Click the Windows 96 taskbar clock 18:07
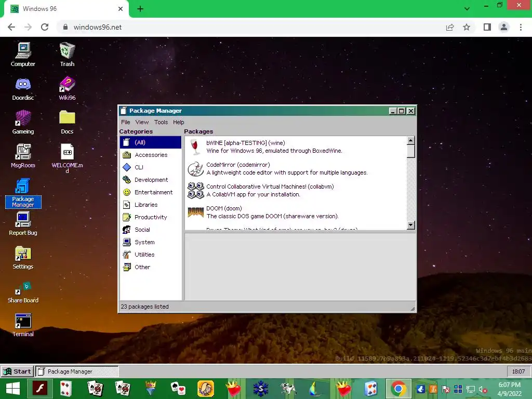Screen dimensions: 532x399 (518, 371)
